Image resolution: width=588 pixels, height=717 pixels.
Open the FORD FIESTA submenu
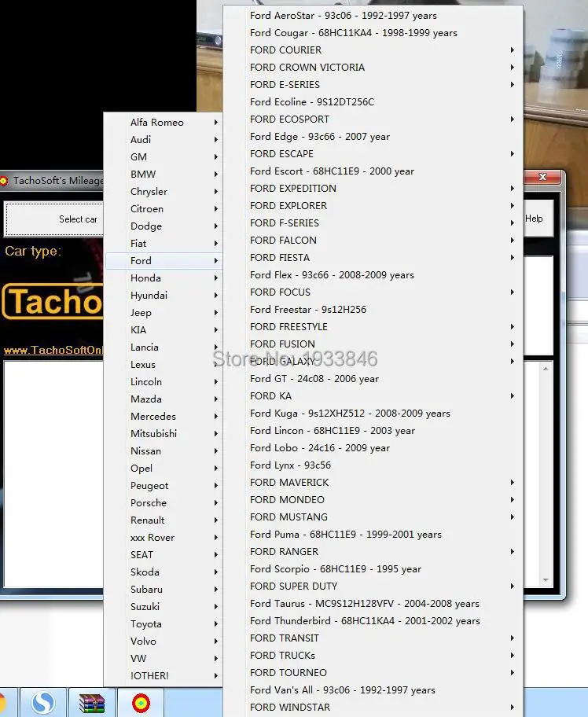[373, 258]
